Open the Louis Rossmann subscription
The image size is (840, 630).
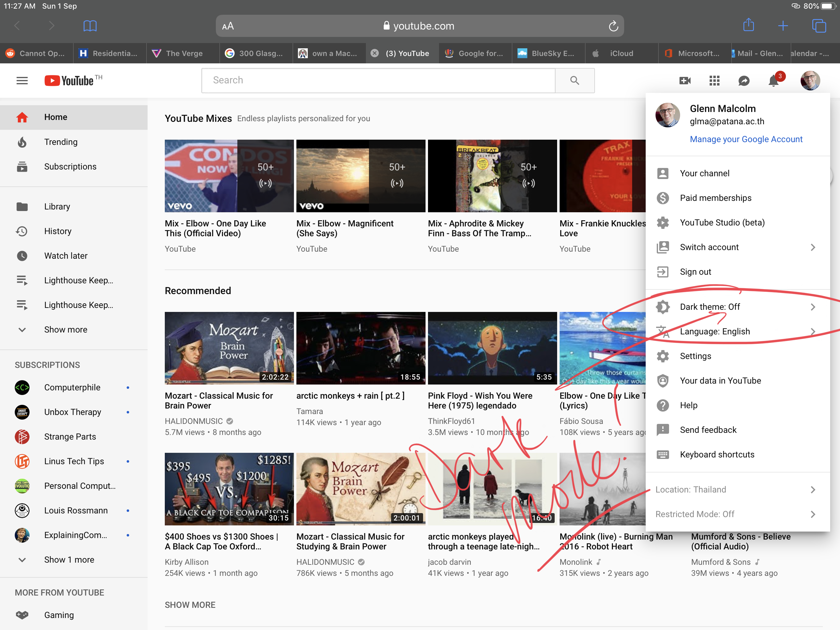[74, 510]
